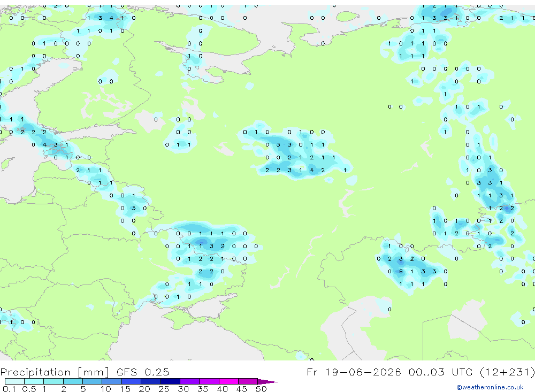Choose the 15–20 mm legend color block
Image resolution: width=535 pixels, height=392 pixels.
pos(132,381)
